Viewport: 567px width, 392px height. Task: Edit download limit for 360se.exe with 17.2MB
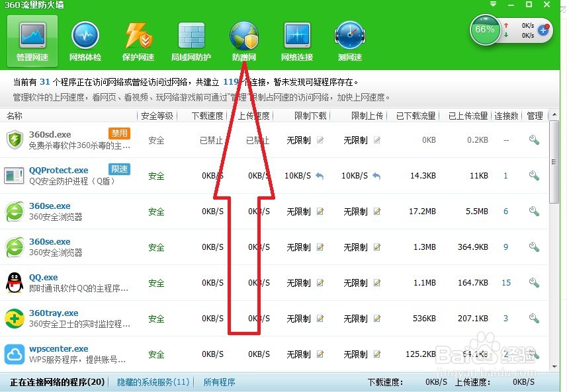(320, 212)
